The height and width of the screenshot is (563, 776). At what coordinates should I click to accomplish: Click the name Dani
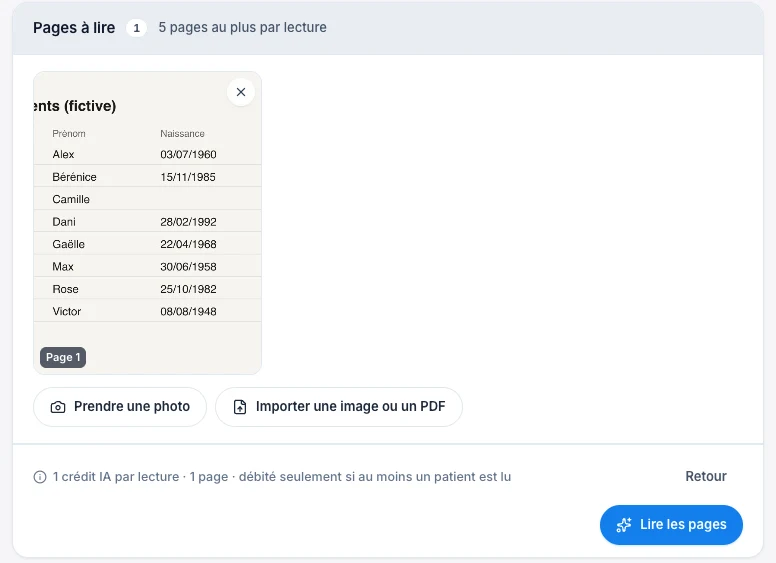[x=64, y=222]
